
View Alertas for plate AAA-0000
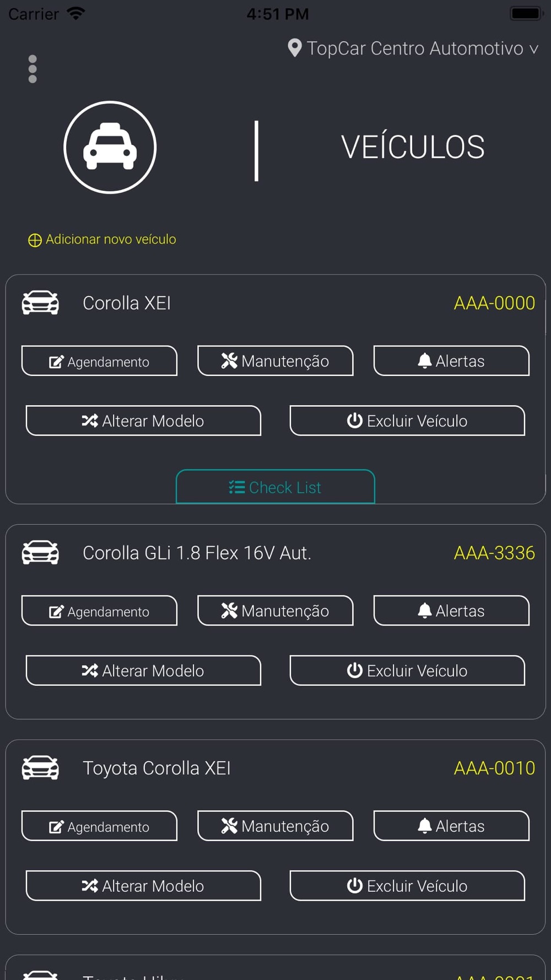pos(451,361)
